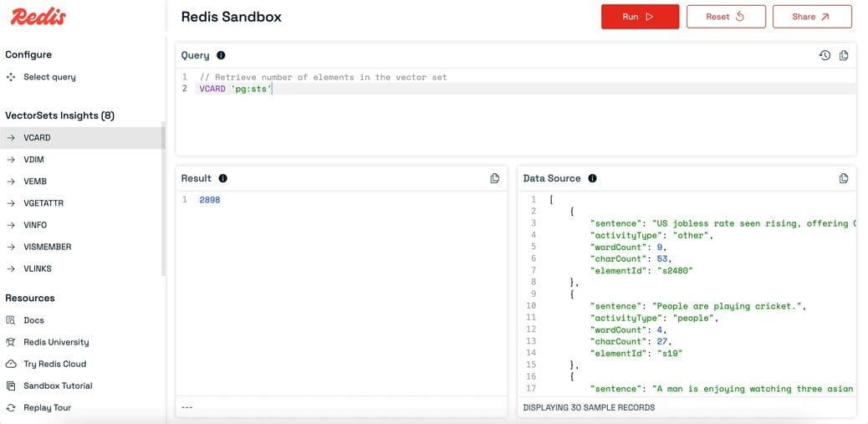Show info tooltip next to Query

click(x=221, y=55)
